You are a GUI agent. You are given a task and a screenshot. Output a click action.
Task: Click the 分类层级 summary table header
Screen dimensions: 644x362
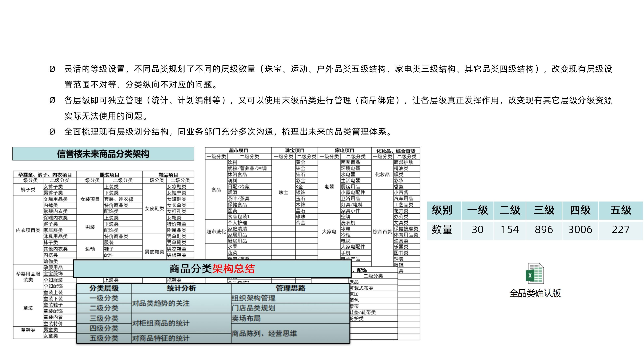(104, 288)
